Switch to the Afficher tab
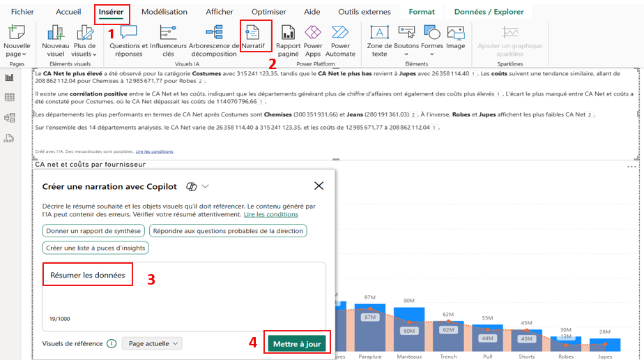This screenshot has width=644, height=360. (x=220, y=12)
